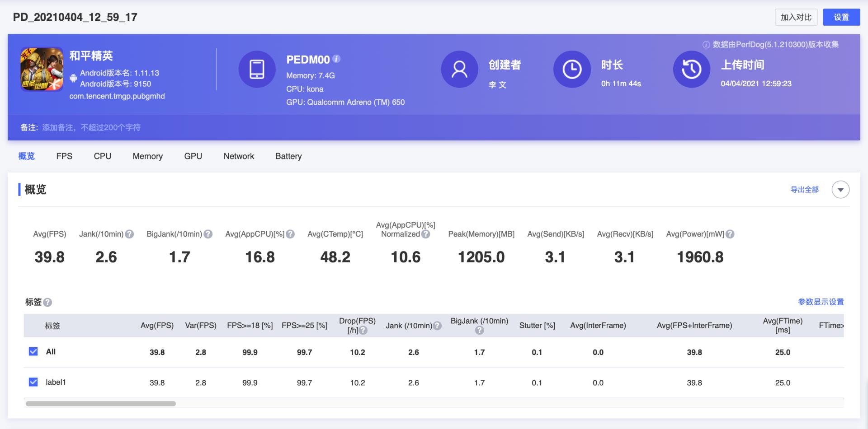Click the 导出全部 export link
868x429 pixels.
click(805, 190)
